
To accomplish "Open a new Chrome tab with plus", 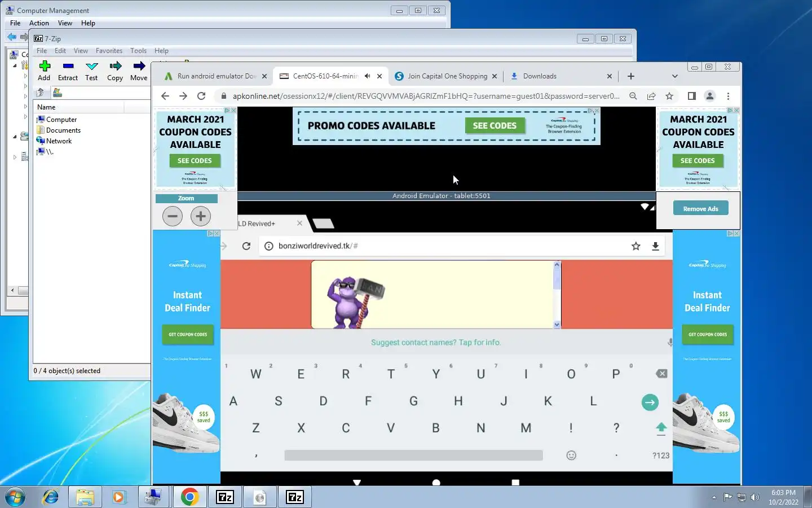I will (x=631, y=76).
